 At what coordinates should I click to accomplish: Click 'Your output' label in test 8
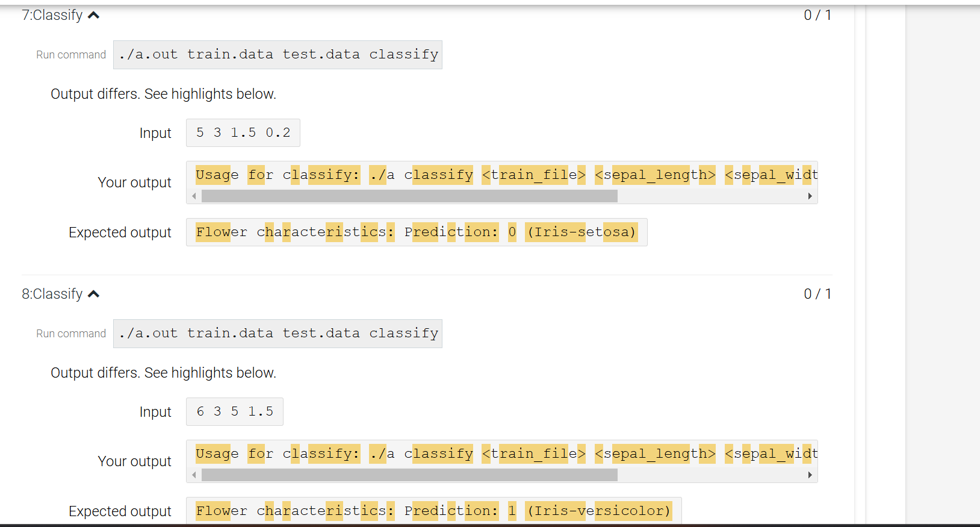tap(135, 461)
